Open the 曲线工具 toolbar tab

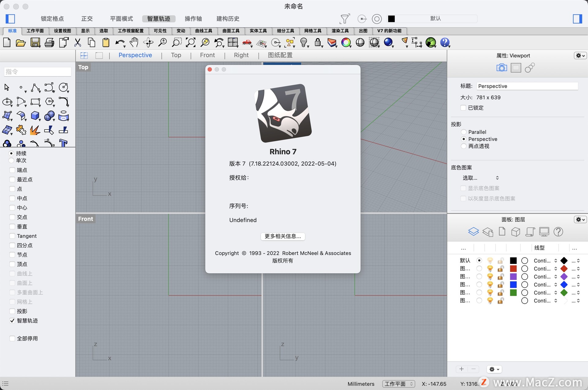(204, 31)
